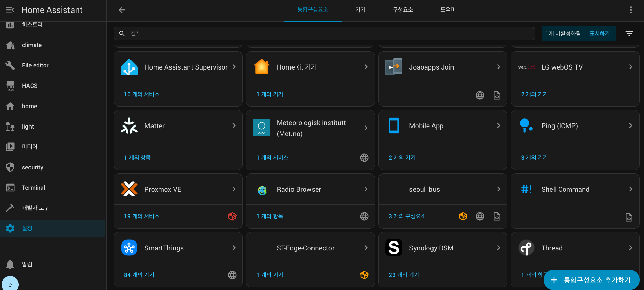Show the disabled integration via 표시하기
This screenshot has height=290, width=644.
pyautogui.click(x=599, y=33)
